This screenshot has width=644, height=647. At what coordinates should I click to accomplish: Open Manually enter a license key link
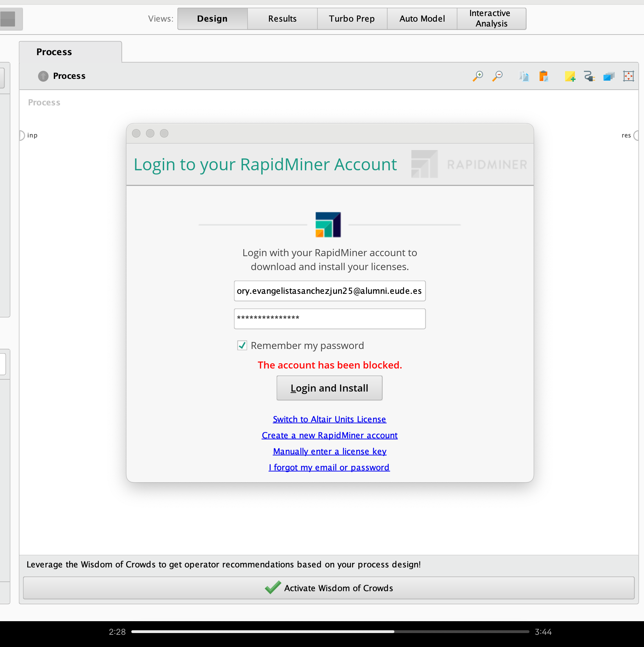point(329,451)
